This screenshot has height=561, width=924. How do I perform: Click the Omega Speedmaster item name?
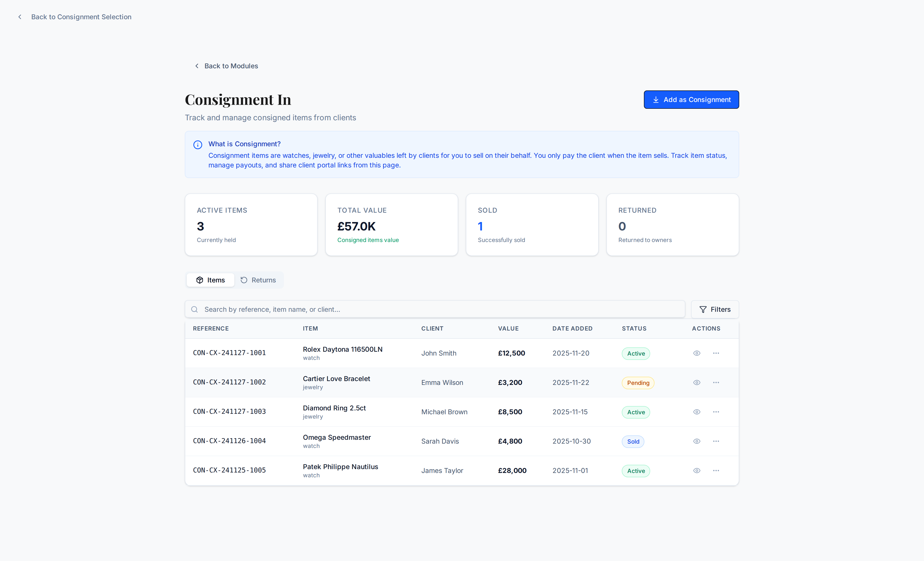(337, 437)
